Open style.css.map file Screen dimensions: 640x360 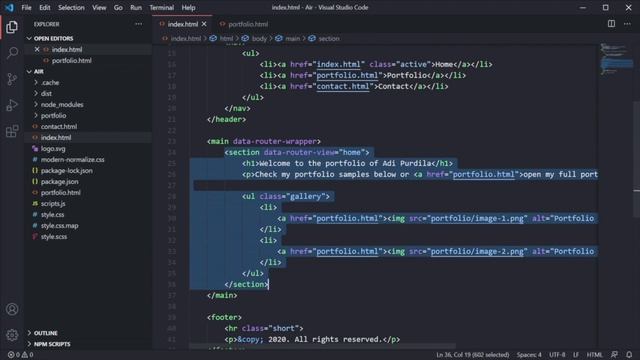60,226
